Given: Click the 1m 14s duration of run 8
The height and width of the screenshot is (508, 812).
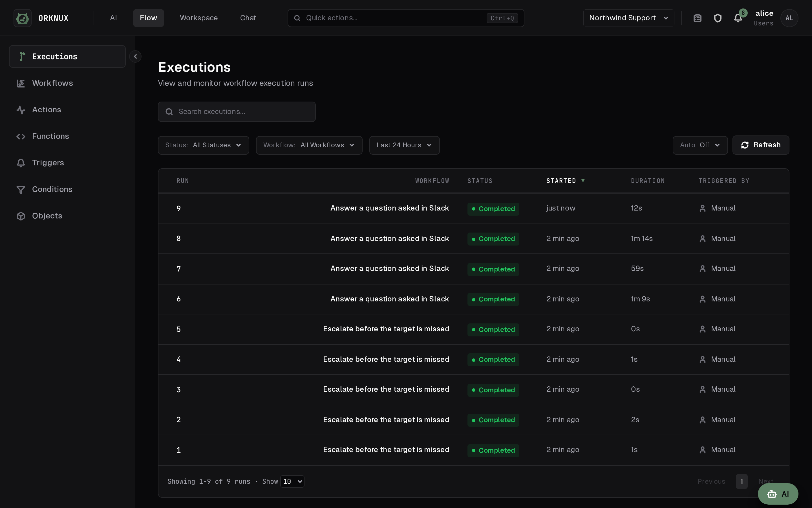Looking at the screenshot, I should point(641,238).
